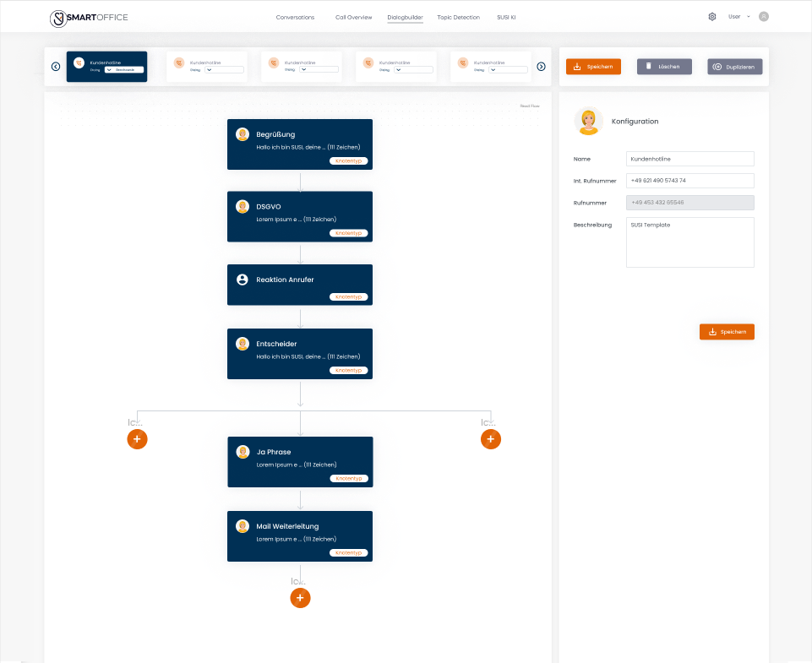812x663 pixels.
Task: Click SUSI avatar on Ja Phrase node
Action: [x=243, y=452]
